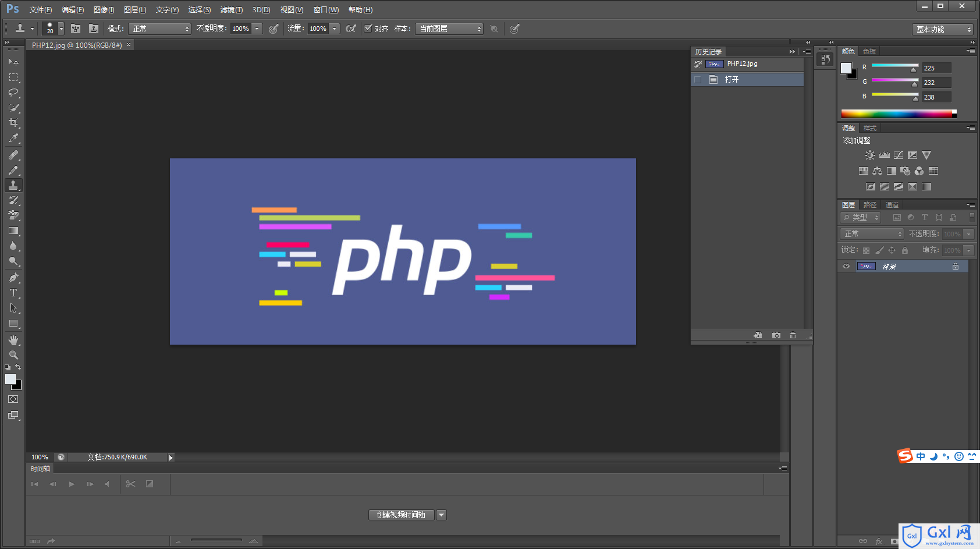Select the Rectangle shape tool
980x549 pixels.
13,324
